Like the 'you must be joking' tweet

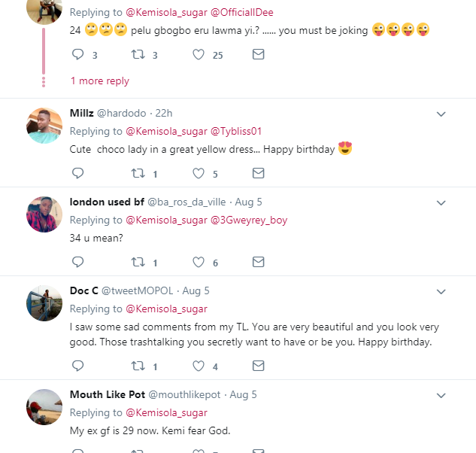point(199,55)
